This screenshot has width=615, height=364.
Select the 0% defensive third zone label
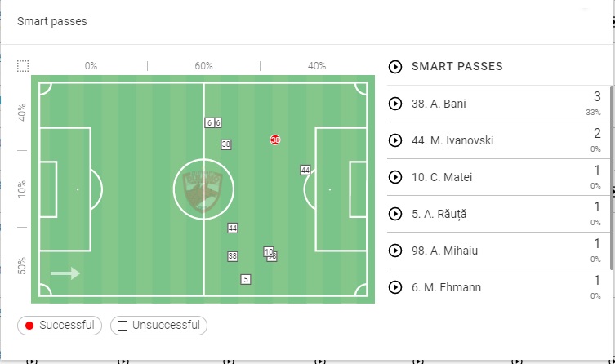pyautogui.click(x=91, y=66)
